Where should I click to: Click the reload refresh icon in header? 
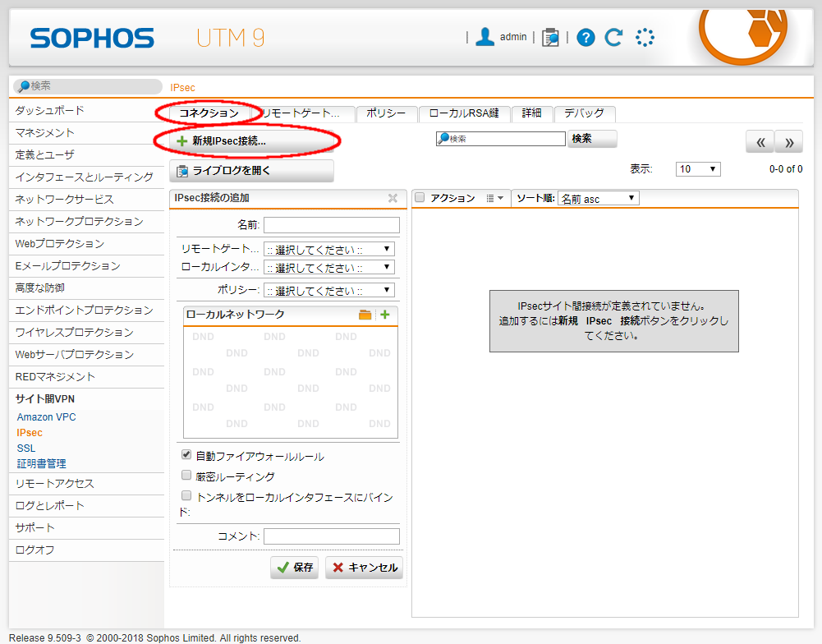pos(613,37)
